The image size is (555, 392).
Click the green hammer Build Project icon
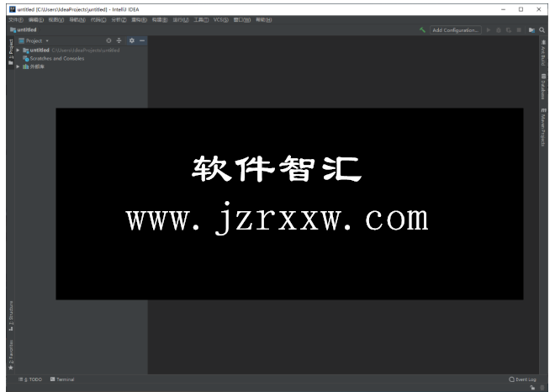pos(422,30)
